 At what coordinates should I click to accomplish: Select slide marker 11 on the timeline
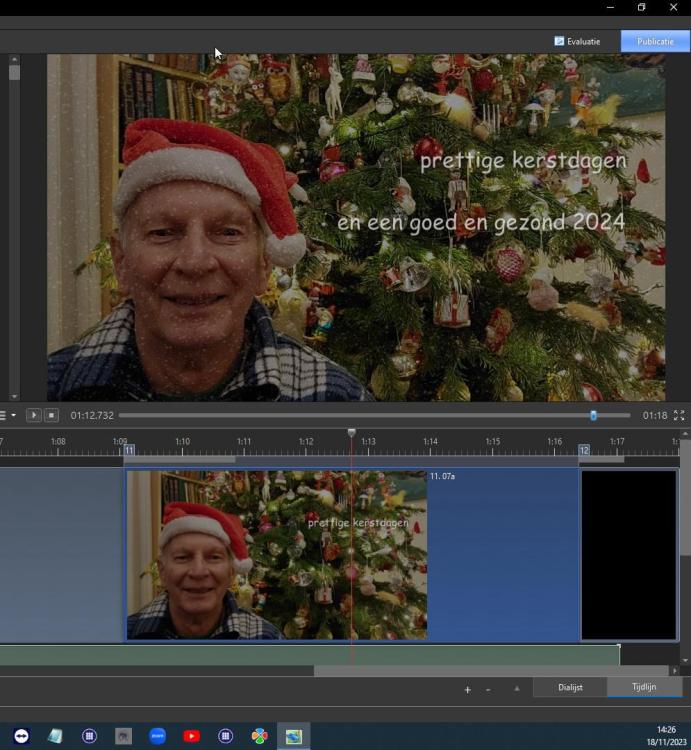coord(129,451)
